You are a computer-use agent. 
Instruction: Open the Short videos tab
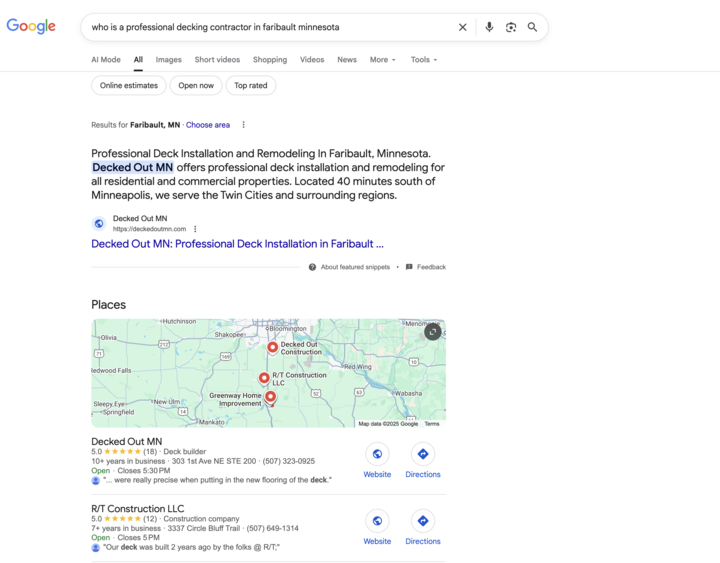[x=217, y=60]
